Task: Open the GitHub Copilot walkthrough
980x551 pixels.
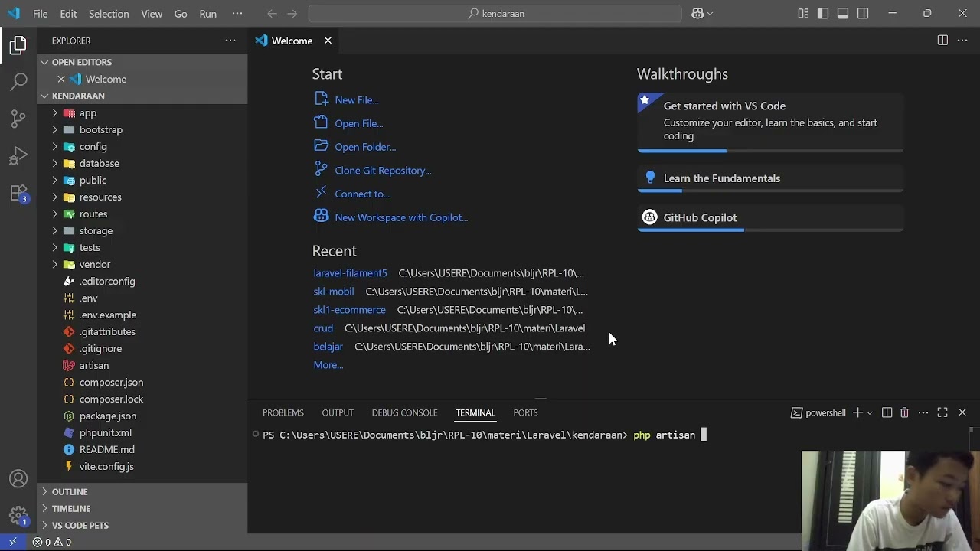Action: click(x=770, y=218)
